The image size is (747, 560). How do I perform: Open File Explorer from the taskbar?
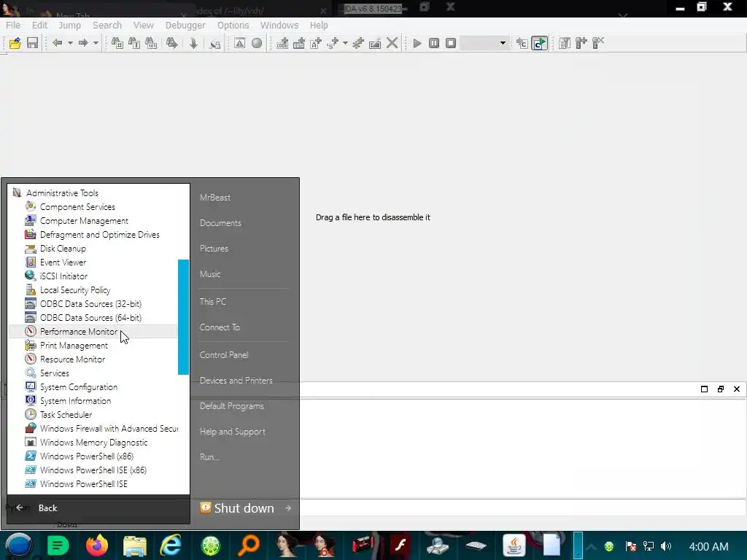(x=135, y=545)
